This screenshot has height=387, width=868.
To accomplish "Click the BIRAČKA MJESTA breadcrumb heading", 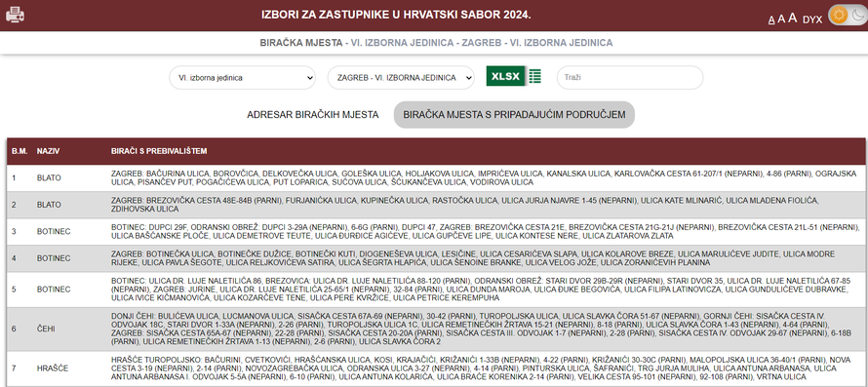I will pyautogui.click(x=300, y=43).
